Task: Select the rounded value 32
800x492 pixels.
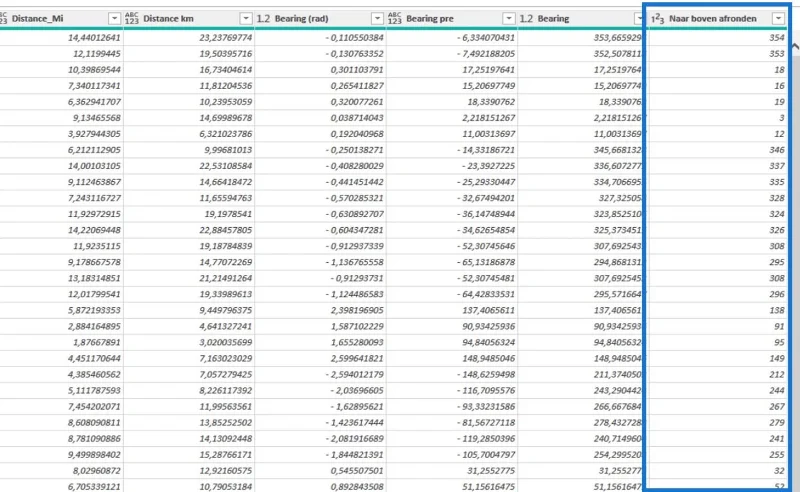Action: [779, 471]
